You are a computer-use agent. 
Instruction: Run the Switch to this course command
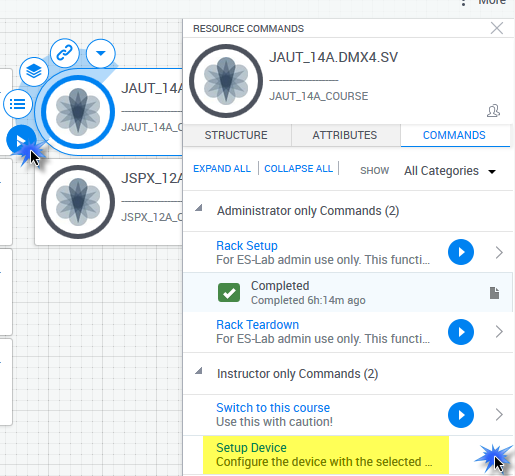pyautogui.click(x=461, y=415)
